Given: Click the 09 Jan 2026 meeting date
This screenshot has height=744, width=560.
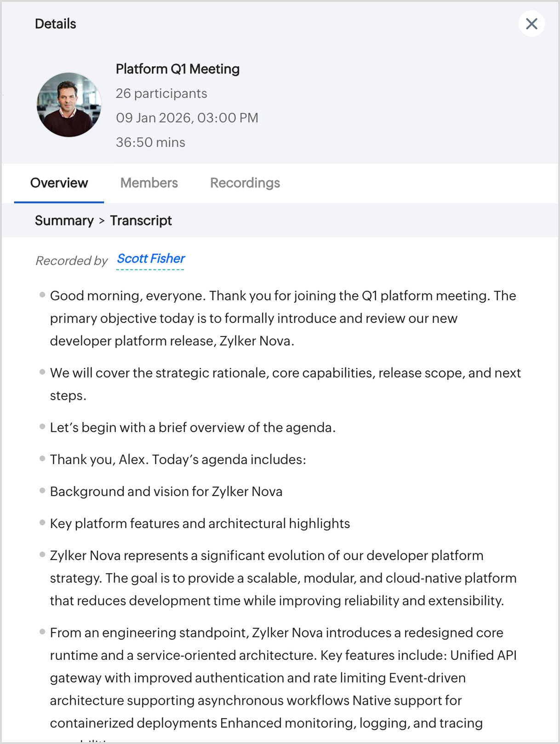Looking at the screenshot, I should click(187, 118).
